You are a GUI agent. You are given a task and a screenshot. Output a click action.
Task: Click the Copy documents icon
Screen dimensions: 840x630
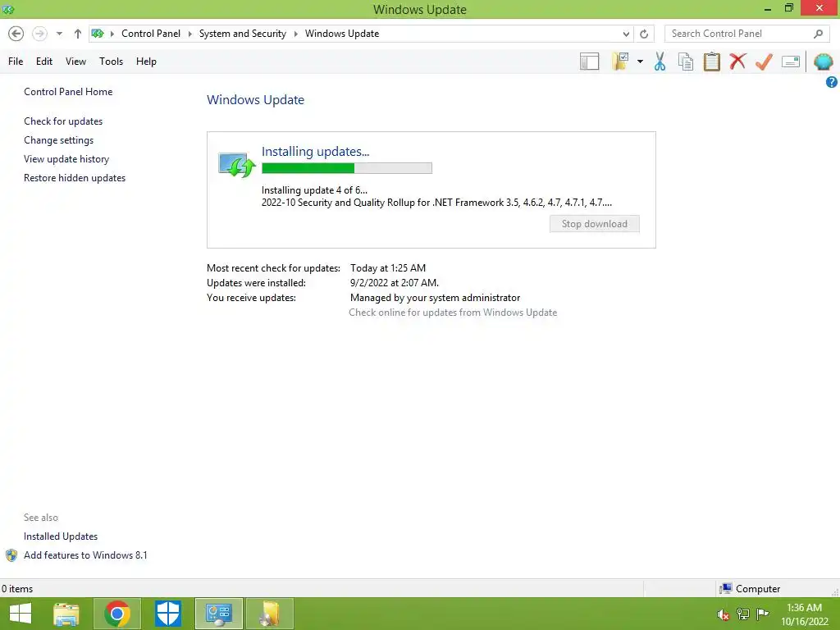pyautogui.click(x=686, y=62)
